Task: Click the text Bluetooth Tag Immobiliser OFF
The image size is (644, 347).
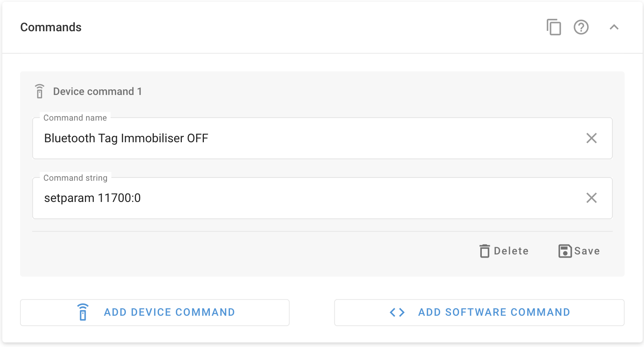Action: [126, 138]
